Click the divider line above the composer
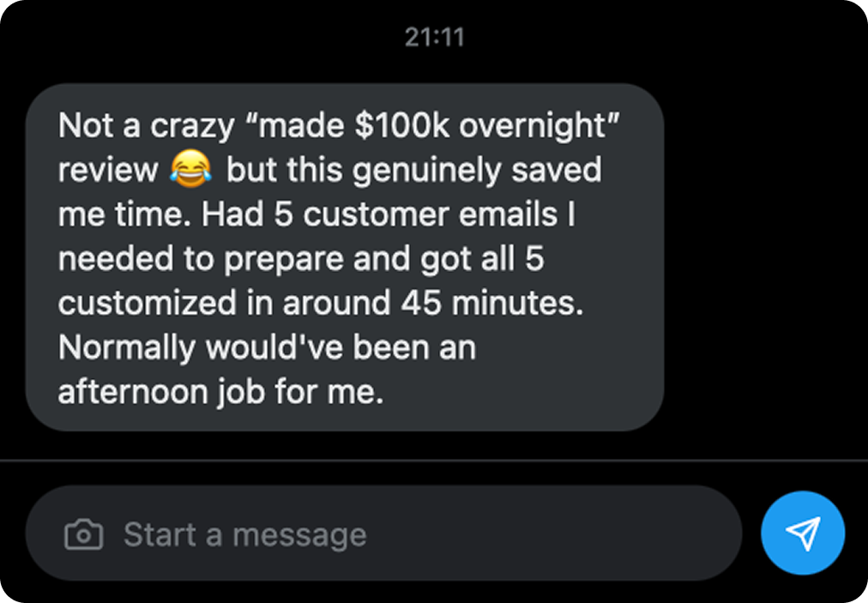Image resolution: width=868 pixels, height=603 pixels. 434,460
